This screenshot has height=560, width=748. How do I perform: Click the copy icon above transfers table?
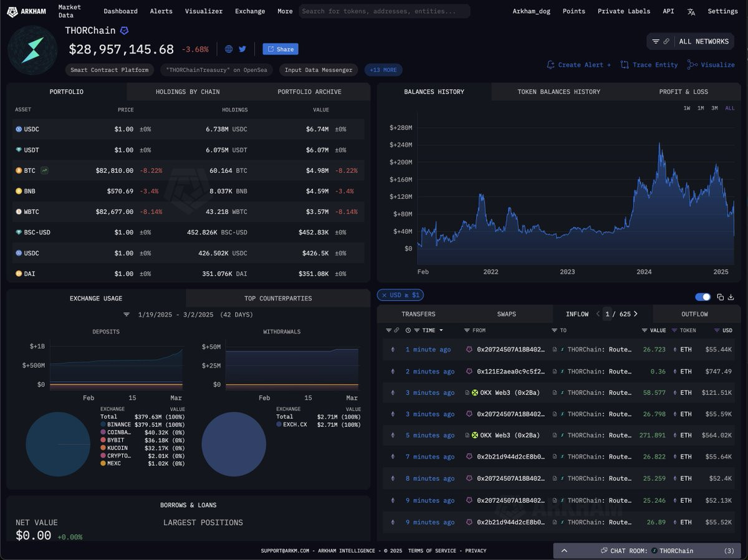[721, 297]
